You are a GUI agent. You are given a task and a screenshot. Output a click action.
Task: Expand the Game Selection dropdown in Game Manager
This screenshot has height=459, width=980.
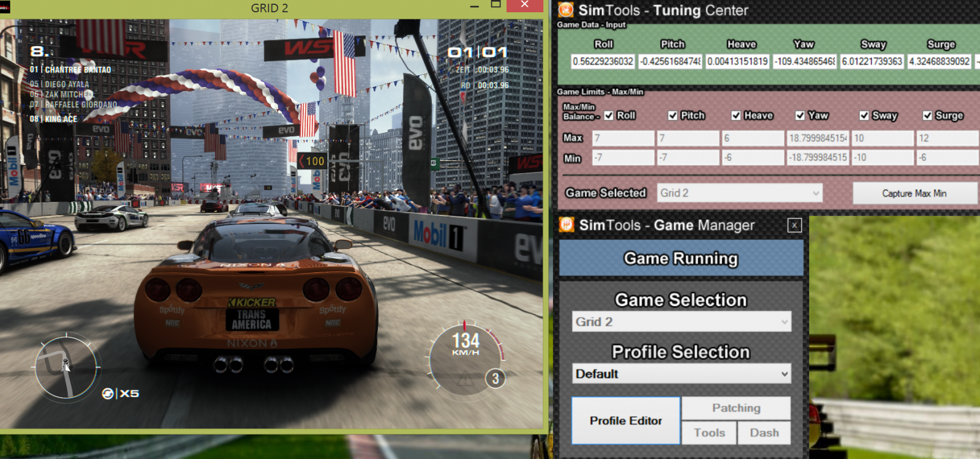[x=682, y=322]
